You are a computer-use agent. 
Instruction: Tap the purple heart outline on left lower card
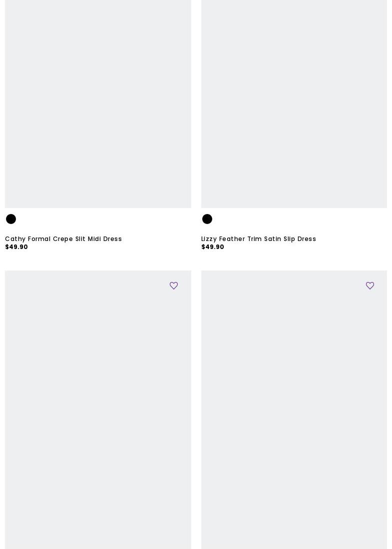(x=173, y=285)
